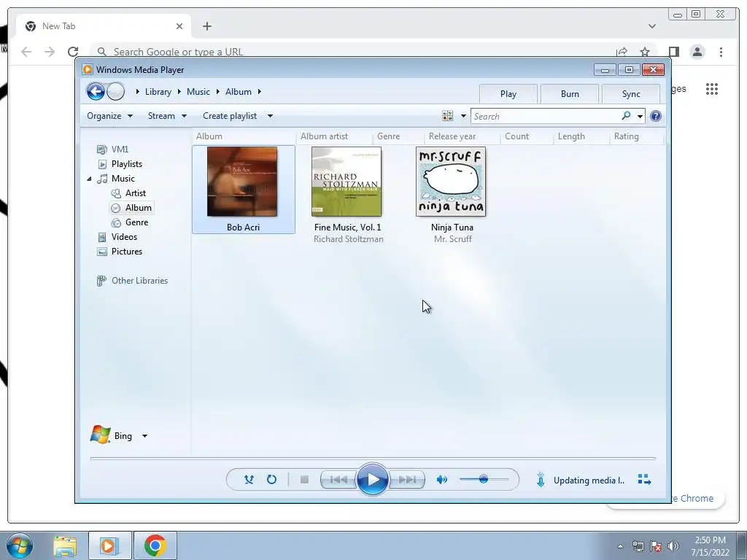
Task: Select Album under Music
Action: pos(138,208)
